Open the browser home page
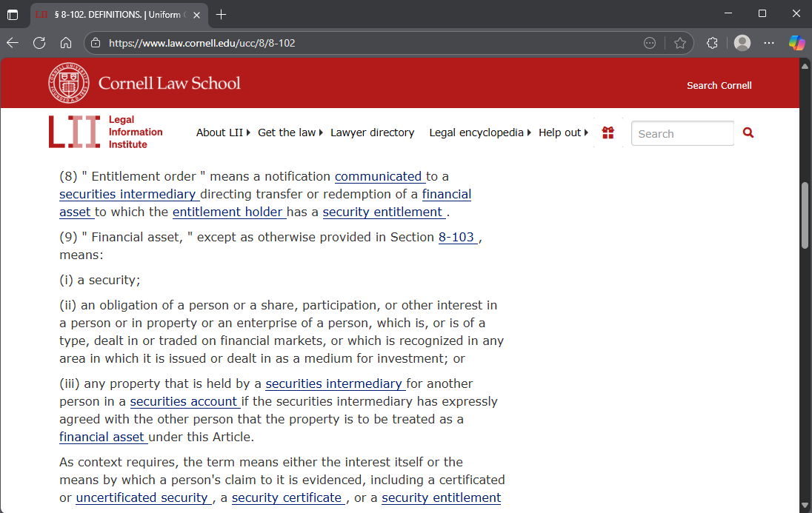This screenshot has height=513, width=812. point(66,43)
